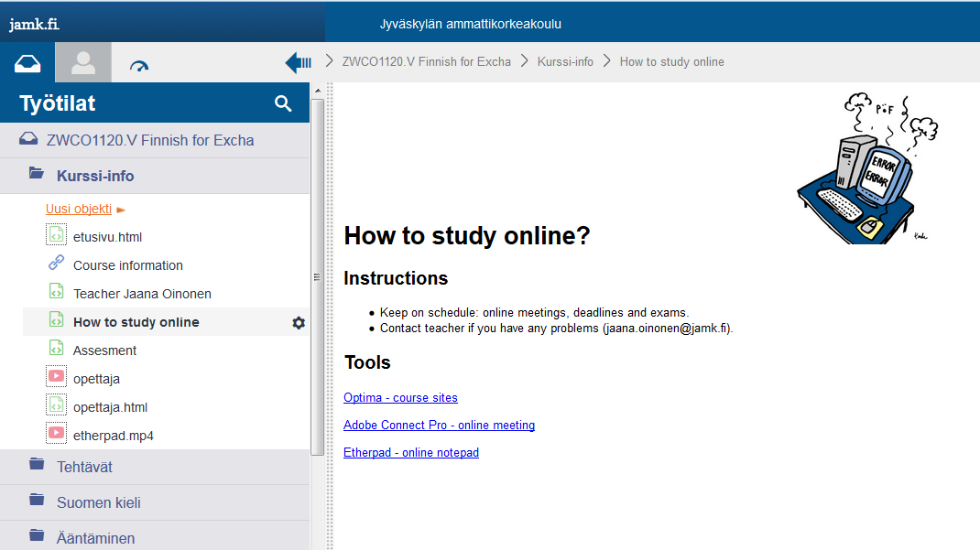Click the etherpad.mp4 video icon

[x=57, y=435]
